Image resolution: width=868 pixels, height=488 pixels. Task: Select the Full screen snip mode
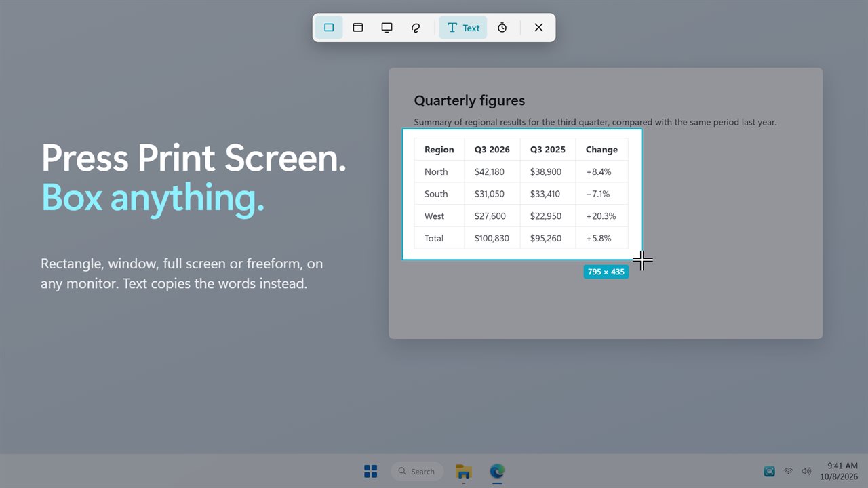[387, 28]
